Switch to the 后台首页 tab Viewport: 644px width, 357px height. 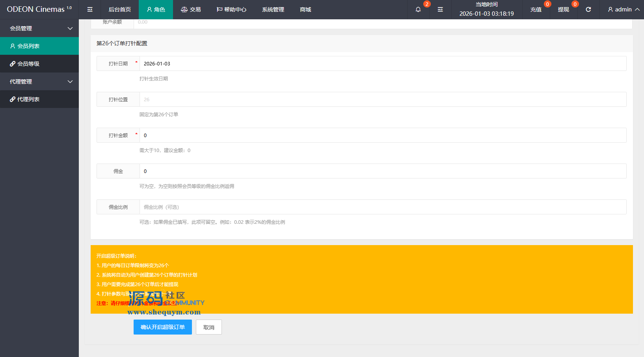coord(120,9)
